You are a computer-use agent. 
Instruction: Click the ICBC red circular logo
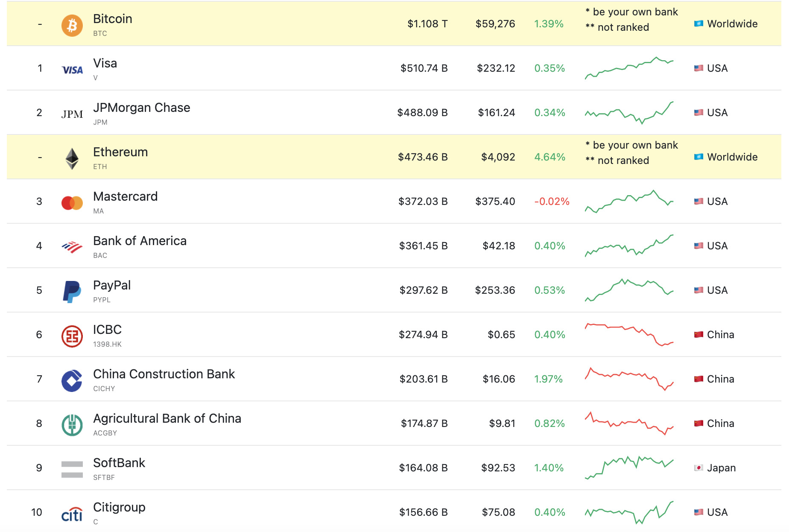click(x=72, y=336)
